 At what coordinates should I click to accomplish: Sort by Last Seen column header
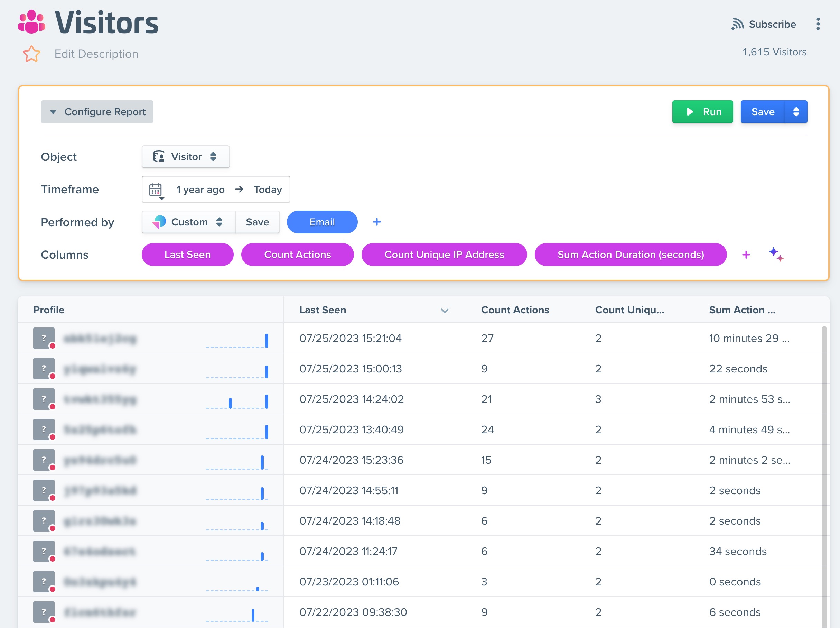(x=323, y=310)
